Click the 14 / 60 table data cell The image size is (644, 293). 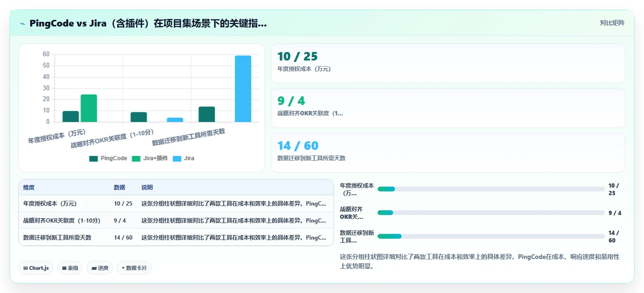pos(123,237)
